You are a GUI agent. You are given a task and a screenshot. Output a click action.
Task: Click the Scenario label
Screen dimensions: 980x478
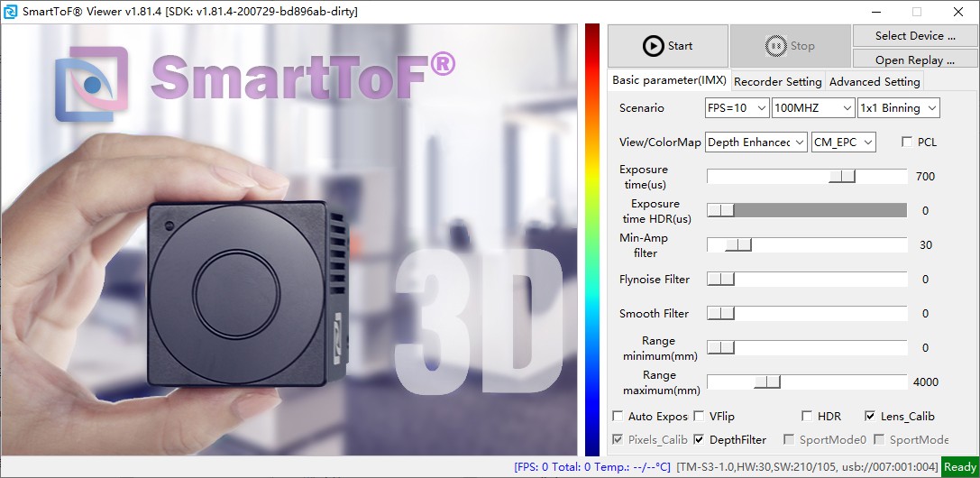click(642, 108)
